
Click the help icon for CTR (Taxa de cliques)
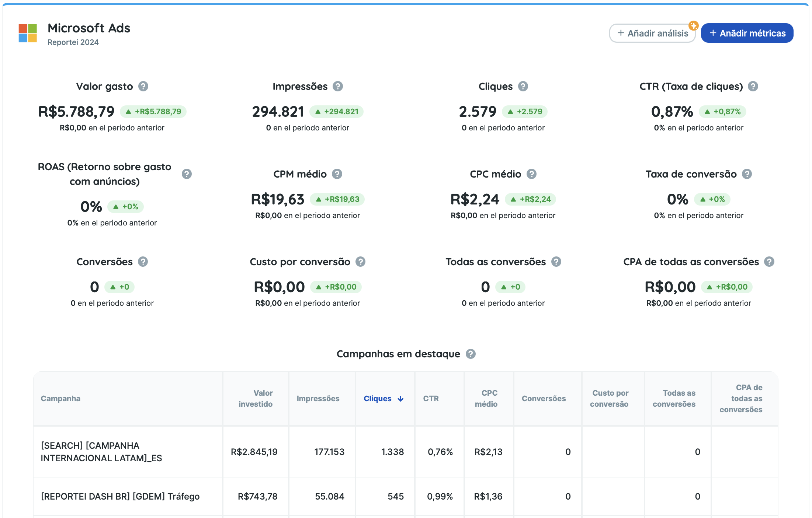pos(753,86)
